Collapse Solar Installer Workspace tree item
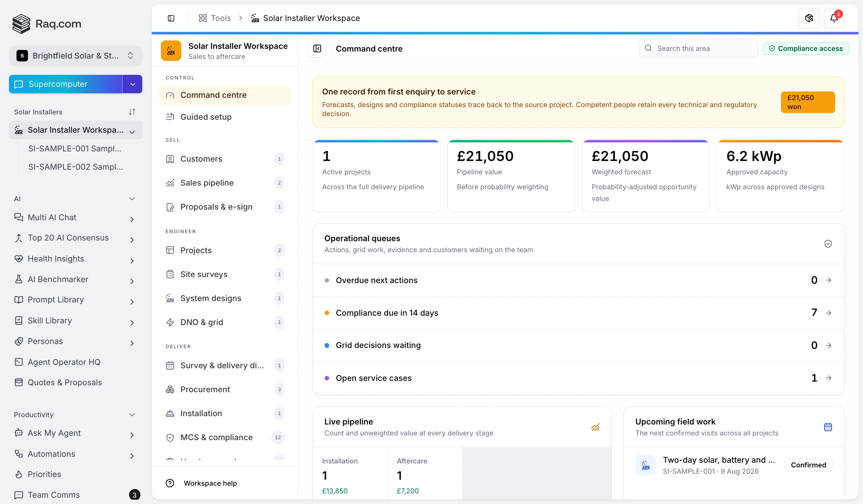Viewport: 863px width, 504px height. coord(132,132)
